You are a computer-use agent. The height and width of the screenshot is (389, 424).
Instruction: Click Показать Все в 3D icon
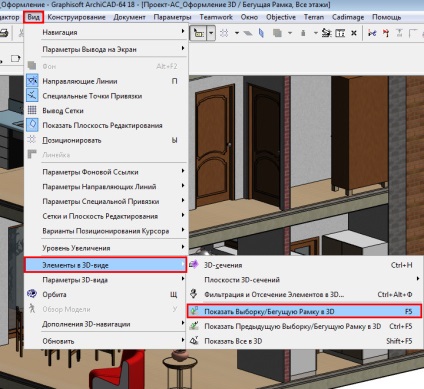point(194,341)
